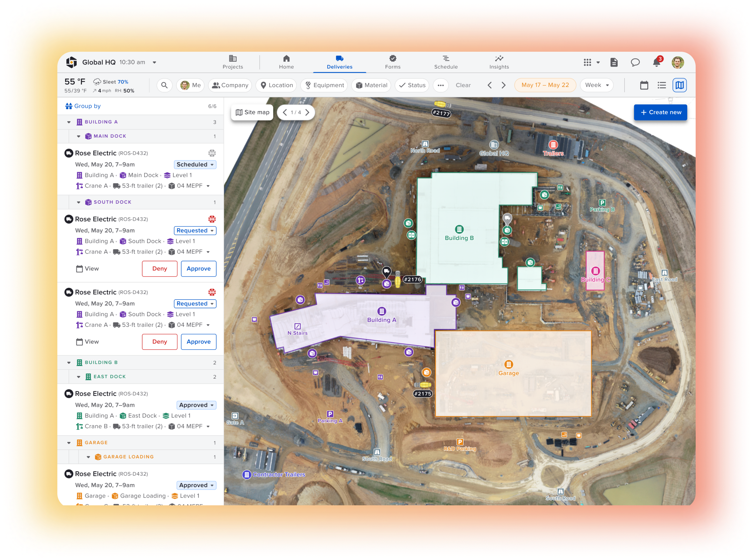Toggle the Company filter chip
Viewport: 753px width, 560px height.
[230, 85]
